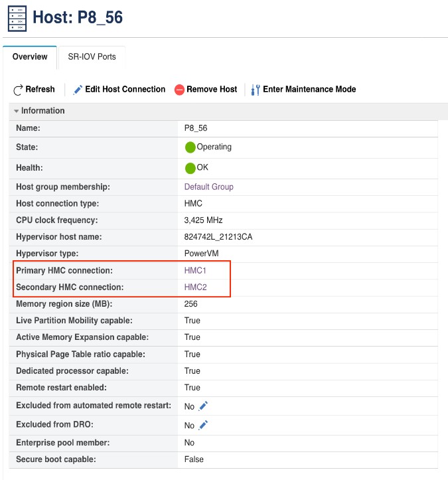Click the Information section header bar
The image size is (448, 480).
228,111
